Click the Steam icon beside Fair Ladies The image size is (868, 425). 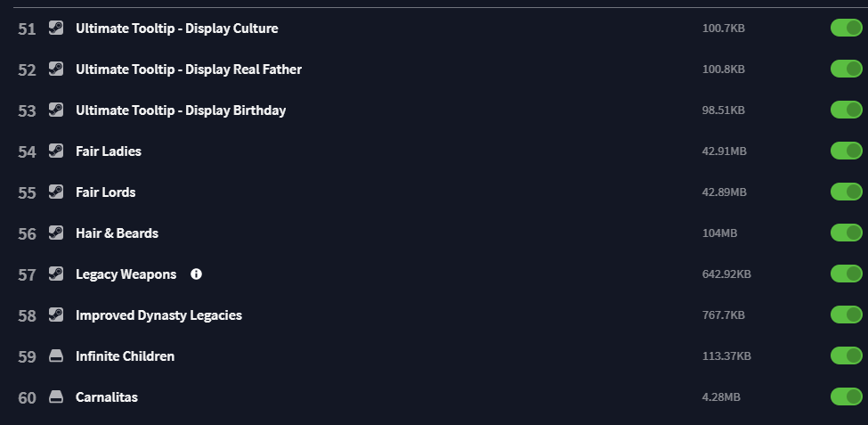click(56, 151)
